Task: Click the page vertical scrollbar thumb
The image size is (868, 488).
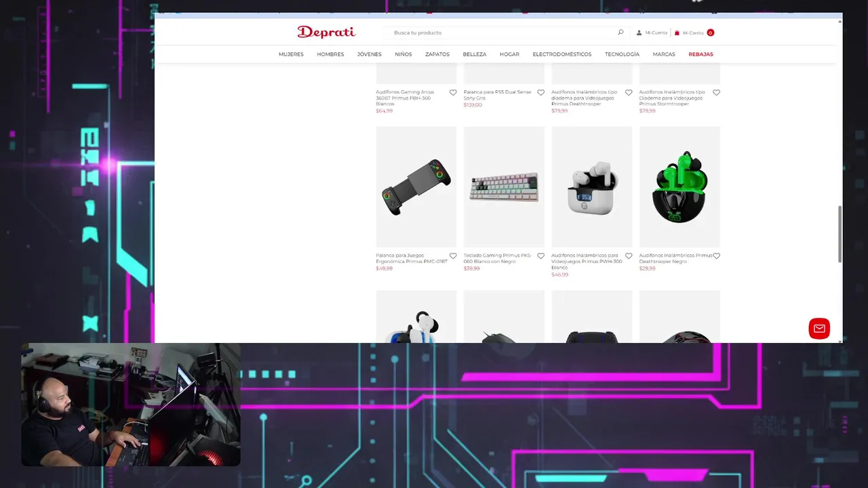Action: pos(840,234)
